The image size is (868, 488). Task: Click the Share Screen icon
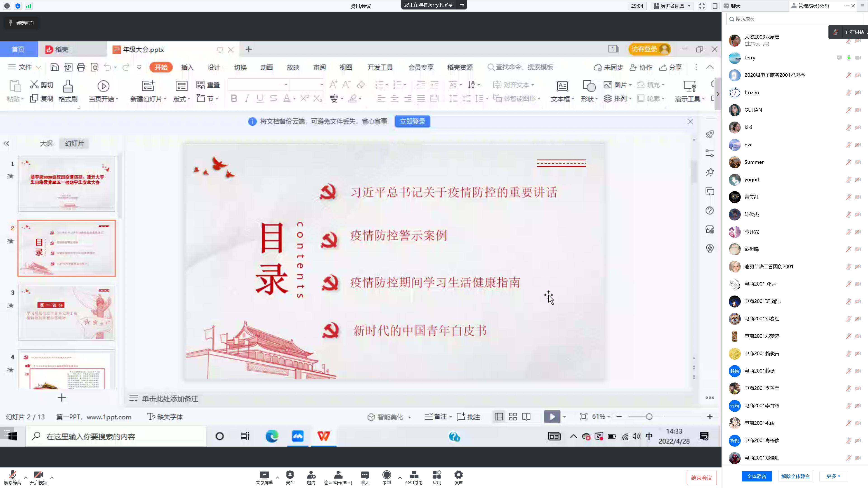tap(264, 475)
